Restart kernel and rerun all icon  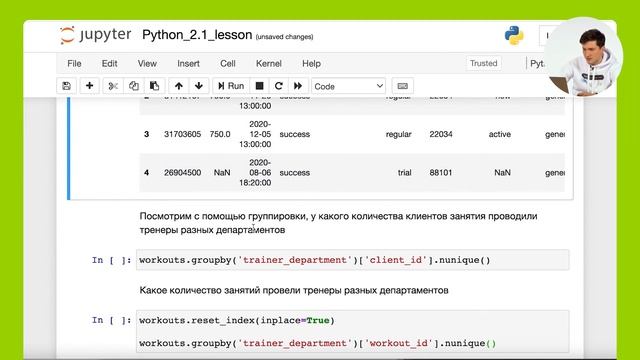(298, 86)
